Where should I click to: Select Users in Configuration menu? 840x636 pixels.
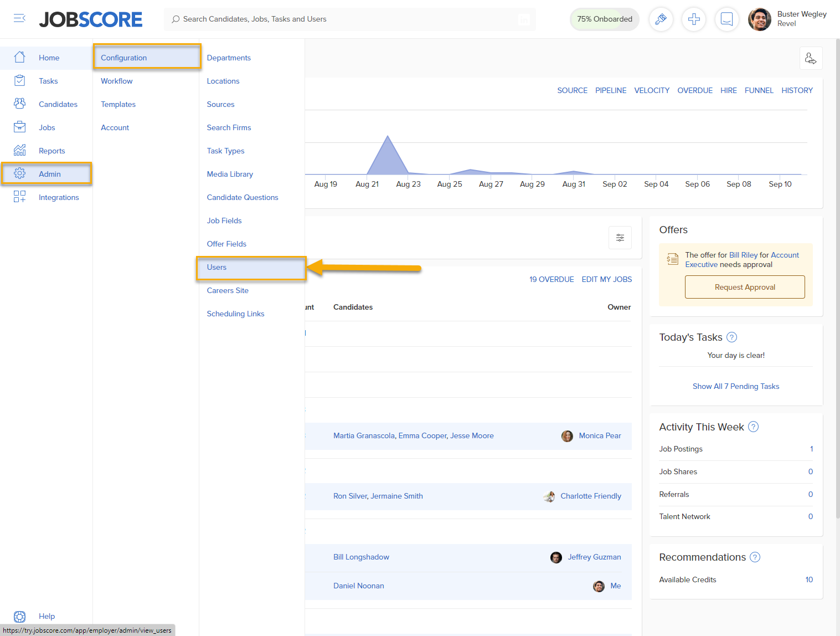[x=251, y=267]
